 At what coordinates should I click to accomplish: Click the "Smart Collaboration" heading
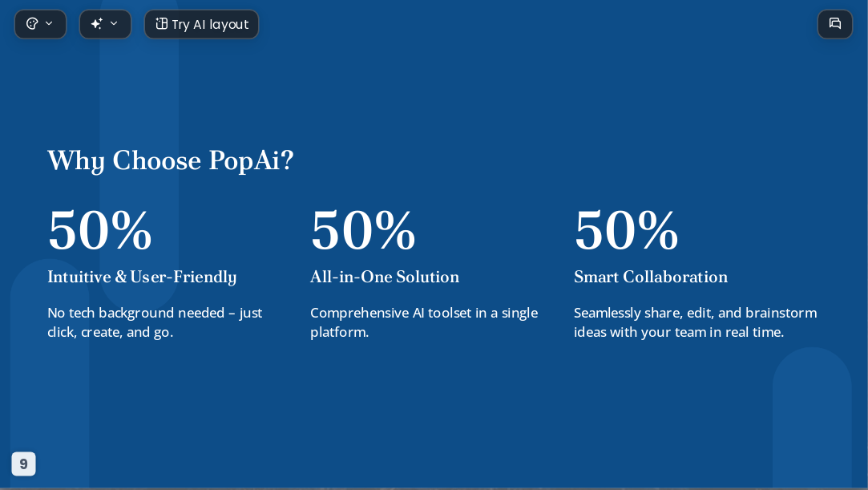651,277
